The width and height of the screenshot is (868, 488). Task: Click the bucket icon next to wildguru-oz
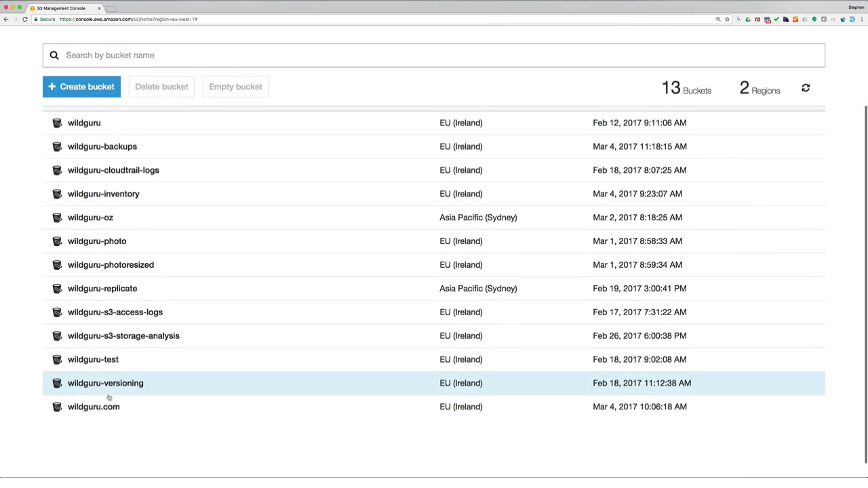(x=57, y=218)
